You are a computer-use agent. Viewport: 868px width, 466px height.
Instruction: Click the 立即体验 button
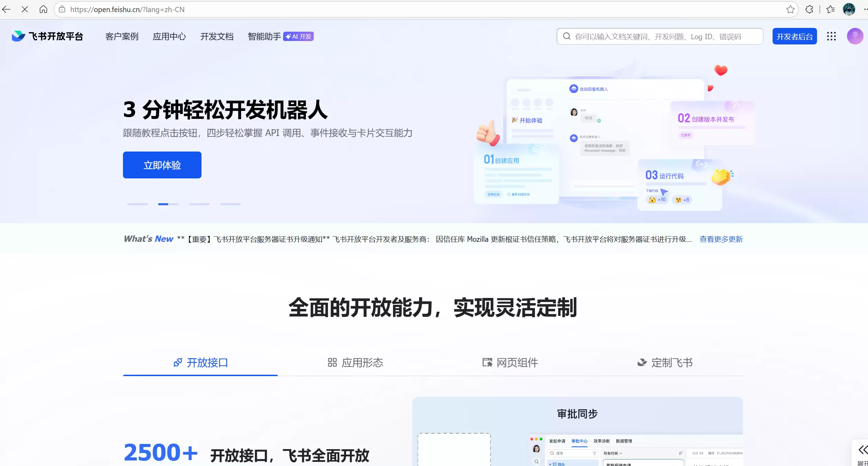click(162, 165)
